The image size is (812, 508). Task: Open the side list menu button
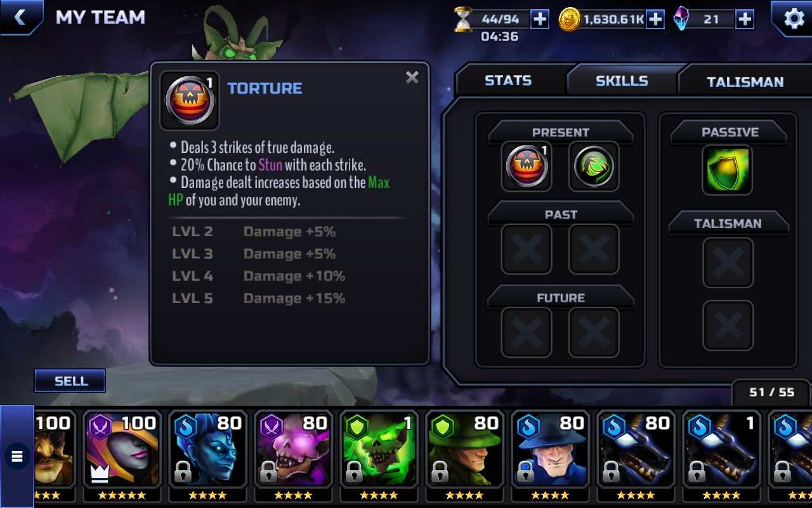pos(17,456)
